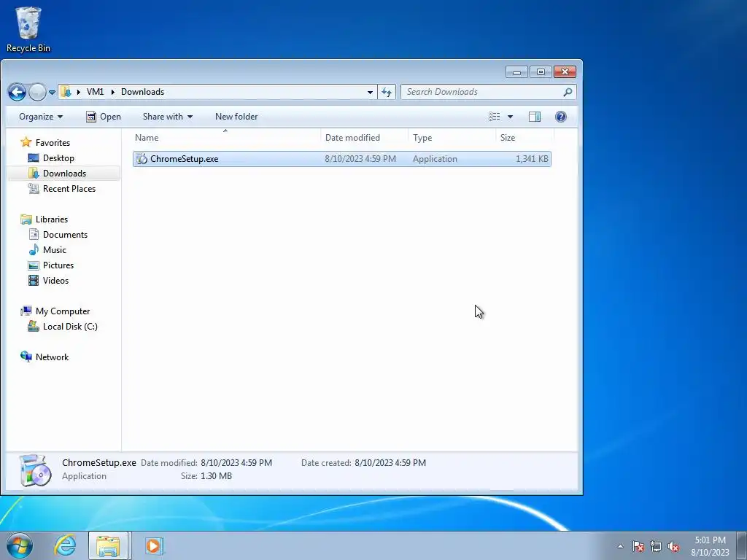Open Recent Places in navigation pane
This screenshot has width=747, height=560.
(x=69, y=189)
